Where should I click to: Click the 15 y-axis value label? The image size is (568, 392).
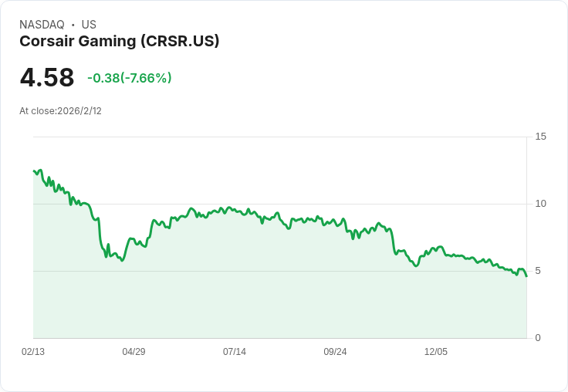tap(540, 137)
